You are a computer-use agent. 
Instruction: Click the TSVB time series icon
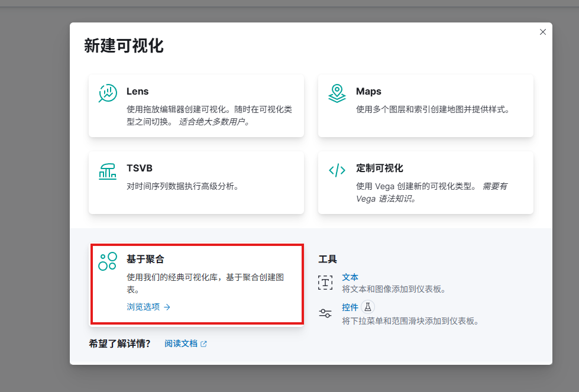click(108, 170)
